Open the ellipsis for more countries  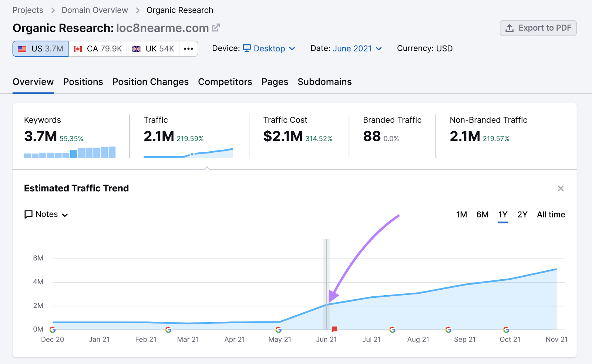[x=189, y=48]
